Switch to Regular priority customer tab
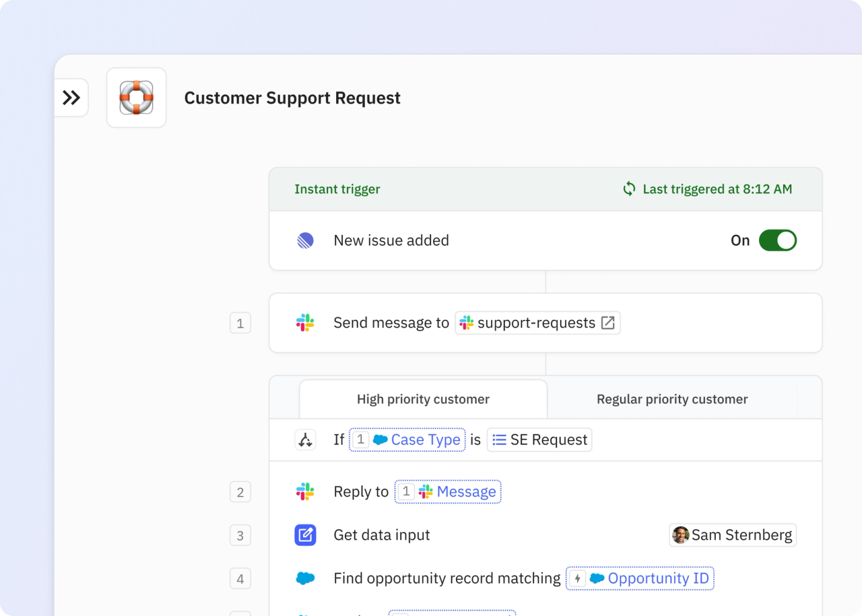 (672, 399)
